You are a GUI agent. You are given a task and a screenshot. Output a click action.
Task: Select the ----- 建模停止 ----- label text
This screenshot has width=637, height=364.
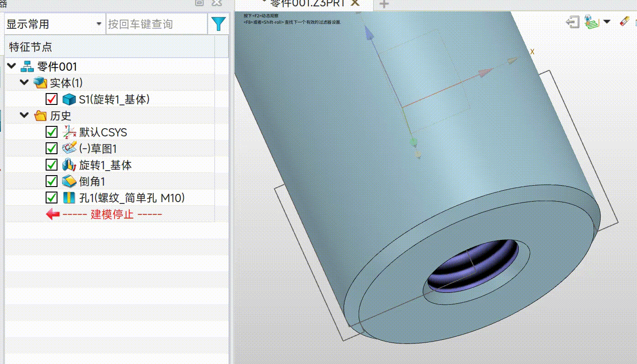pyautogui.click(x=112, y=214)
